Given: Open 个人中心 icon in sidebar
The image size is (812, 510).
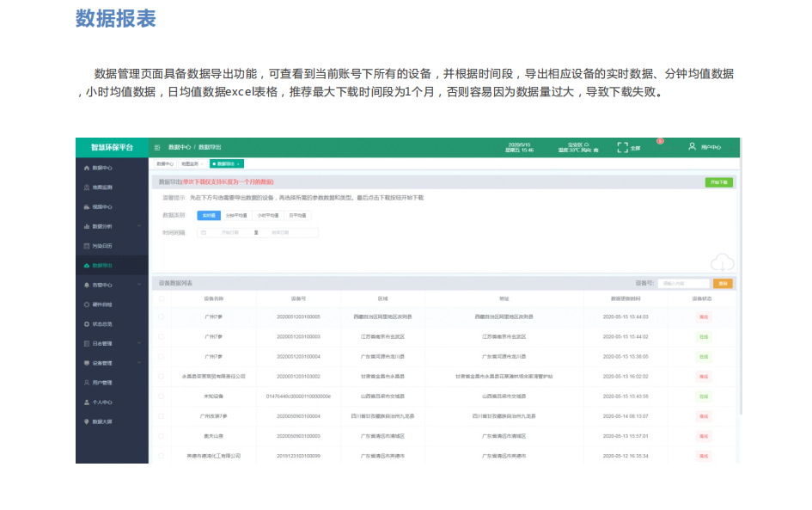Looking at the screenshot, I should 87,402.
